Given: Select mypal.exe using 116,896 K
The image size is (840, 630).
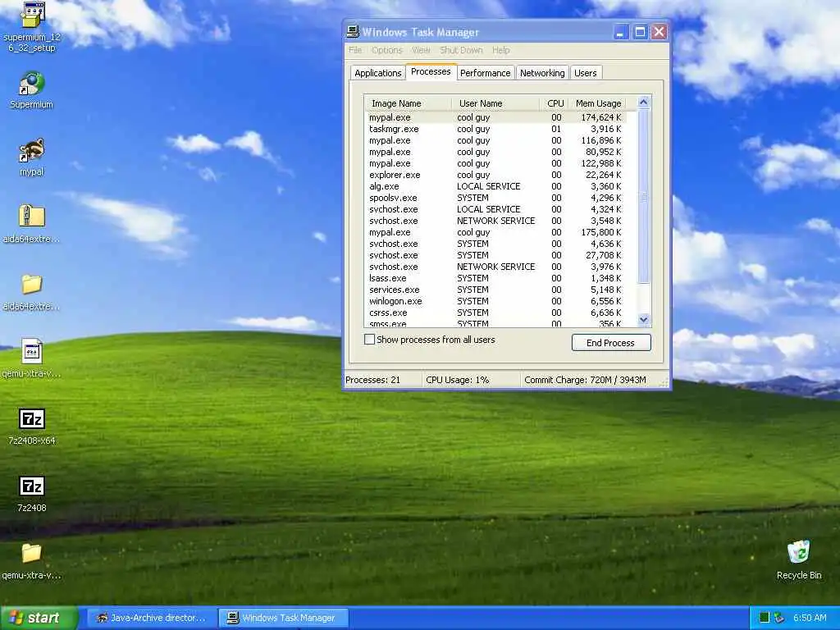Looking at the screenshot, I should [x=495, y=140].
